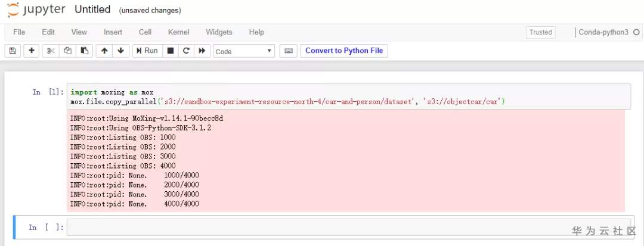Open the File menu
Image resolution: width=644 pixels, height=246 pixels.
19,32
